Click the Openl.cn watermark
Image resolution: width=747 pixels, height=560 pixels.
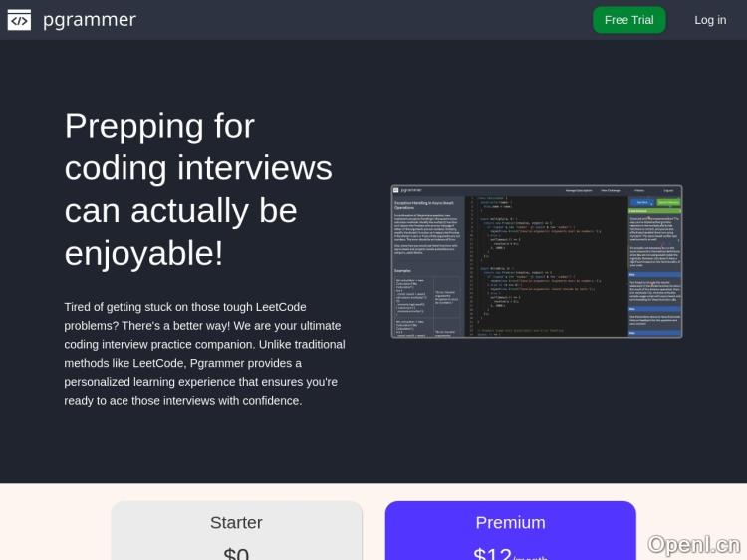point(693,543)
